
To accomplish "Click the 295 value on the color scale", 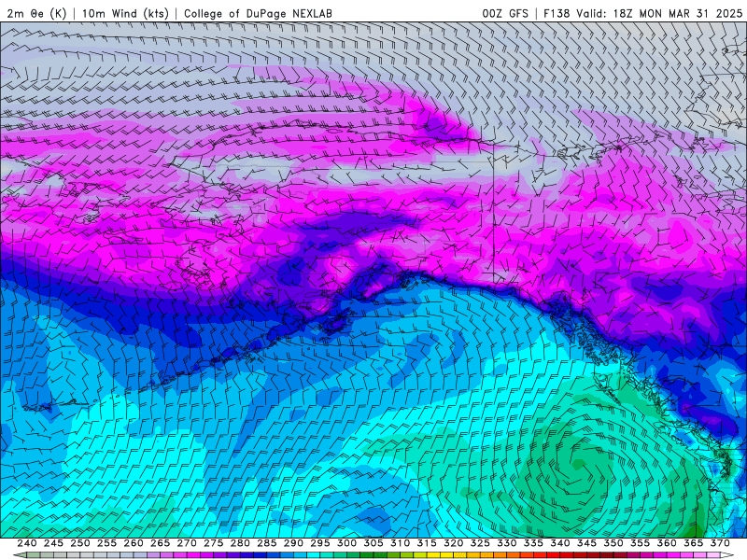I will point(320,543).
